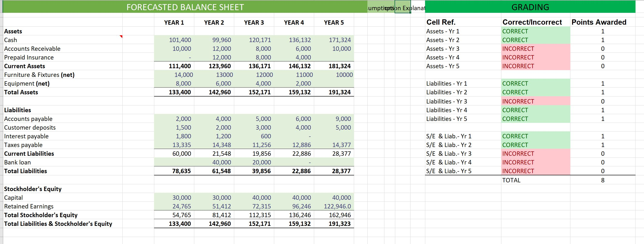Click the YEAR 3 column header
644x244 pixels.
[x=254, y=22]
